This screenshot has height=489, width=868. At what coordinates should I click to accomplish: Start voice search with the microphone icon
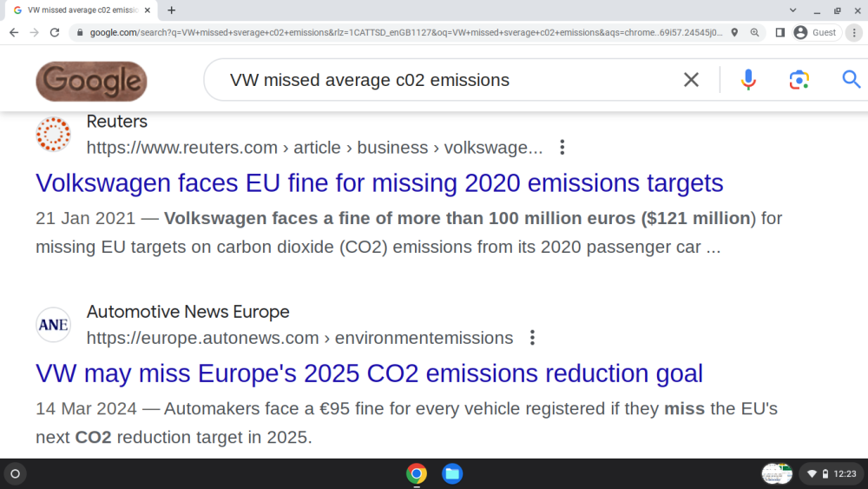point(748,80)
